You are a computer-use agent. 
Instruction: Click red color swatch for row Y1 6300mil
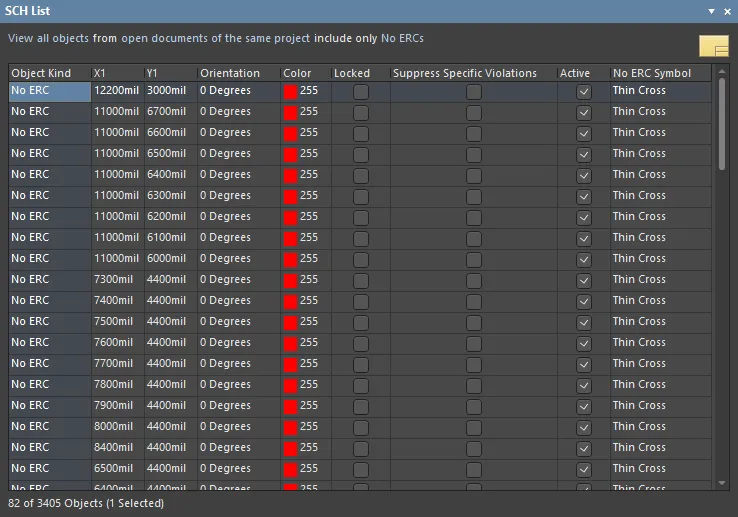(290, 197)
